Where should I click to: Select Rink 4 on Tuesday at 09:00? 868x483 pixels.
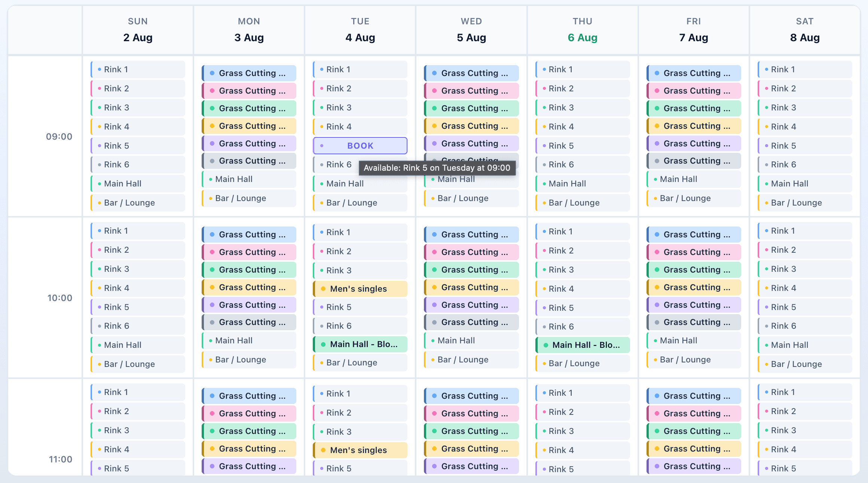tap(360, 127)
